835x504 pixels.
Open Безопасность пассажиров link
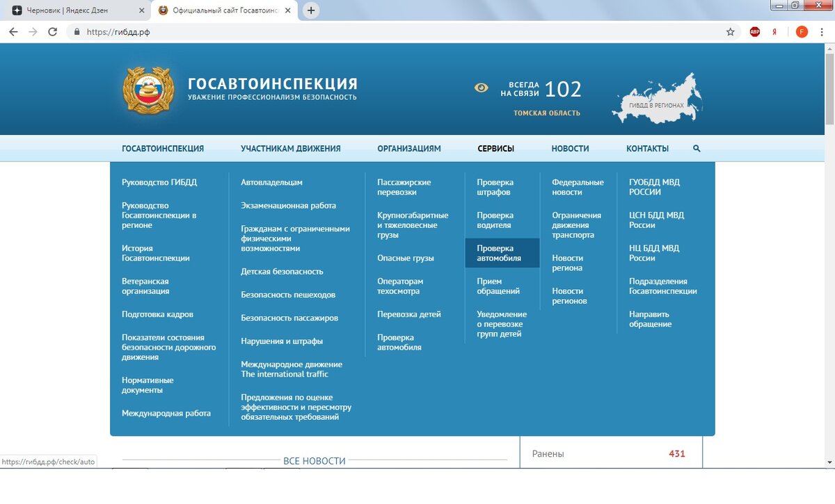(x=289, y=318)
